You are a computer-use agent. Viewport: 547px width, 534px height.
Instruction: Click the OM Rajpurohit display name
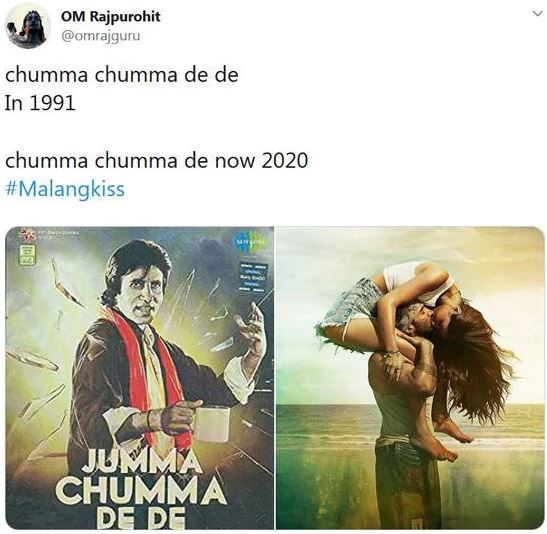(111, 16)
